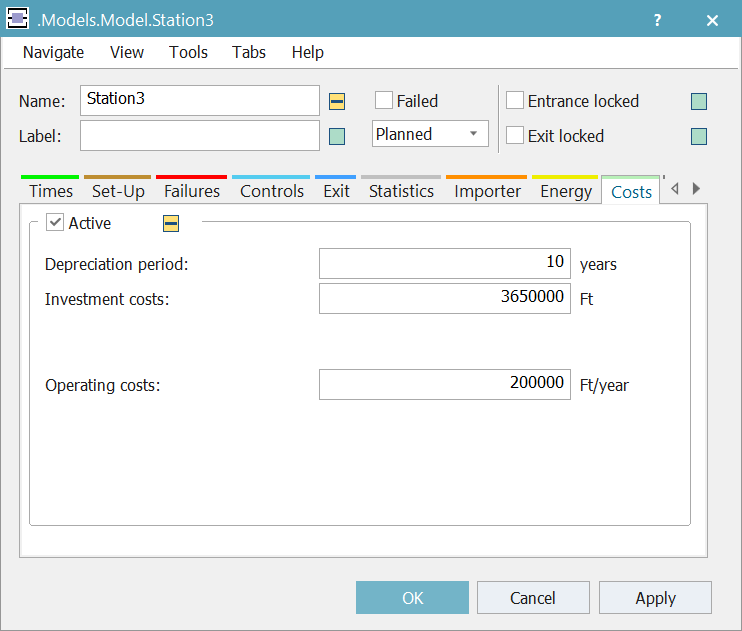
Task: Check the Entrance locked checkbox
Action: point(515,100)
